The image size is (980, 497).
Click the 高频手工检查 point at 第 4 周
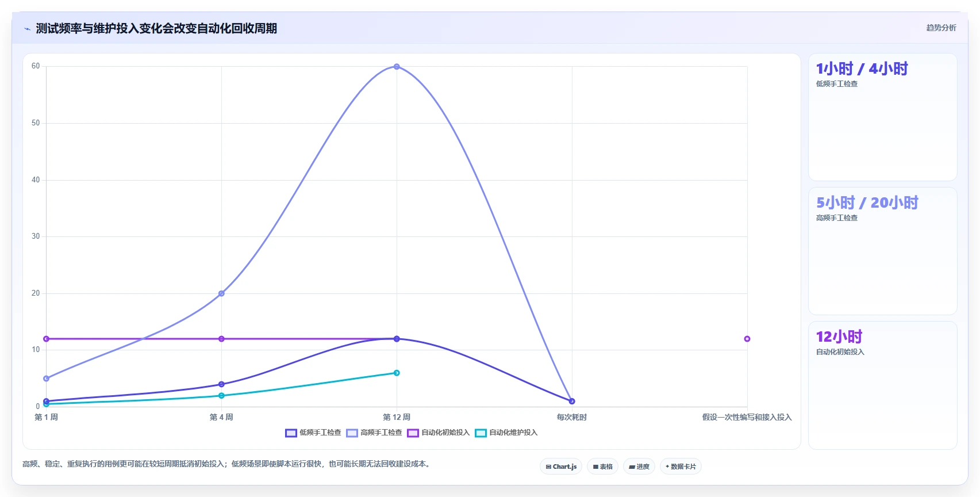pos(221,293)
